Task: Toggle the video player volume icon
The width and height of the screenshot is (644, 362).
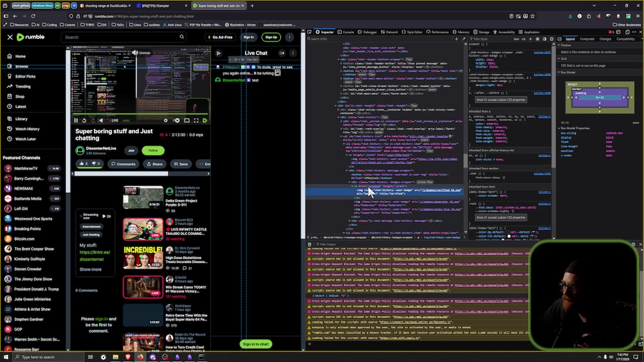Action: pos(101,120)
